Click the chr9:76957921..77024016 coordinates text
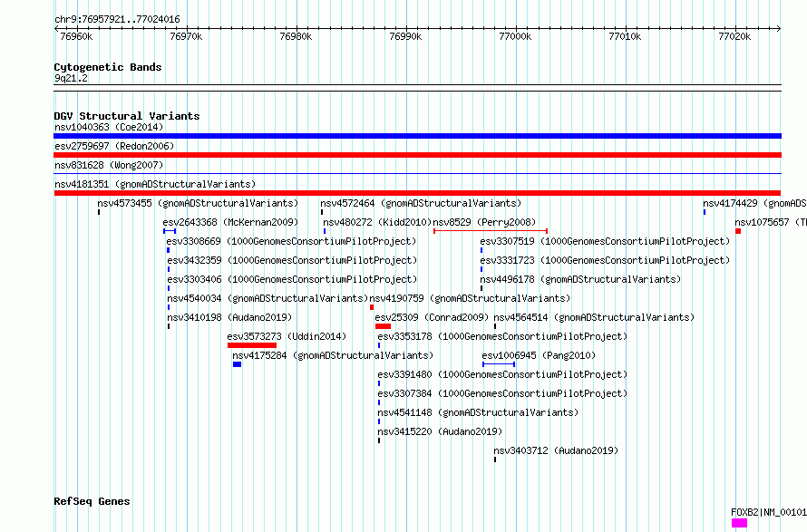This screenshot has width=807, height=532. (117, 20)
